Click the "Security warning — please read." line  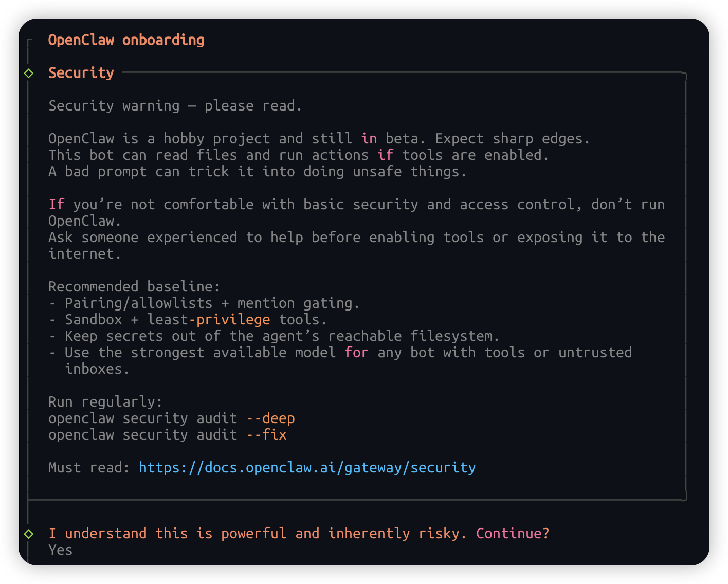coord(175,106)
